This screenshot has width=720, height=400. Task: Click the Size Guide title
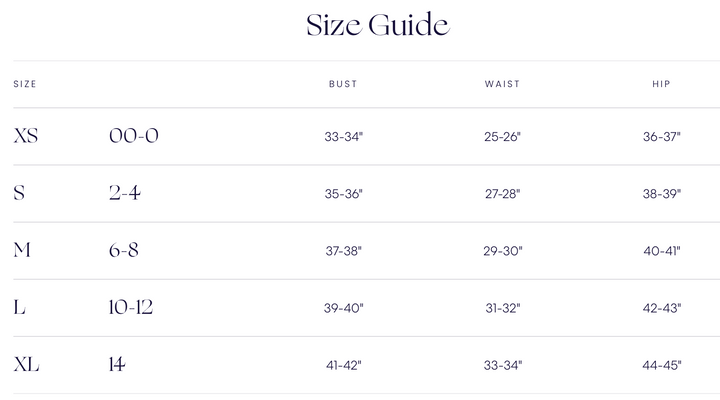point(377,25)
